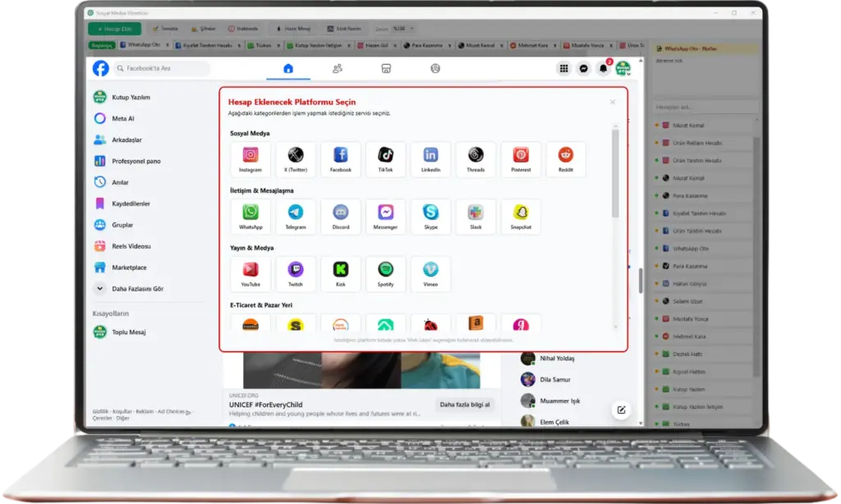Click the Hesap Ekle button
The width and height of the screenshot is (841, 504).
pos(115,29)
